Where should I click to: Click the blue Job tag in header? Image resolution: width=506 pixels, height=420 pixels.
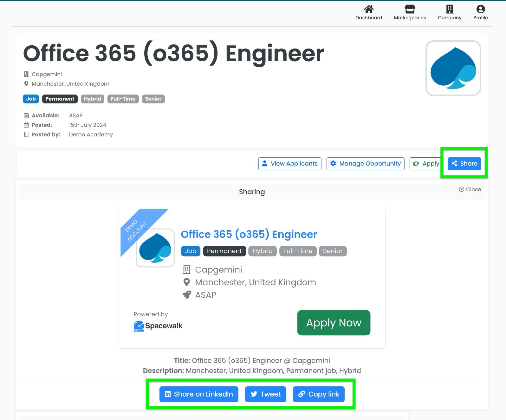tap(31, 99)
